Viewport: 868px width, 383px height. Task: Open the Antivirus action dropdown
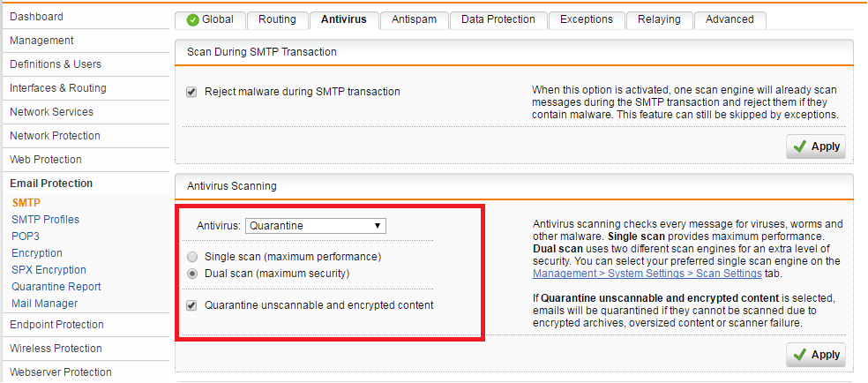pyautogui.click(x=315, y=226)
